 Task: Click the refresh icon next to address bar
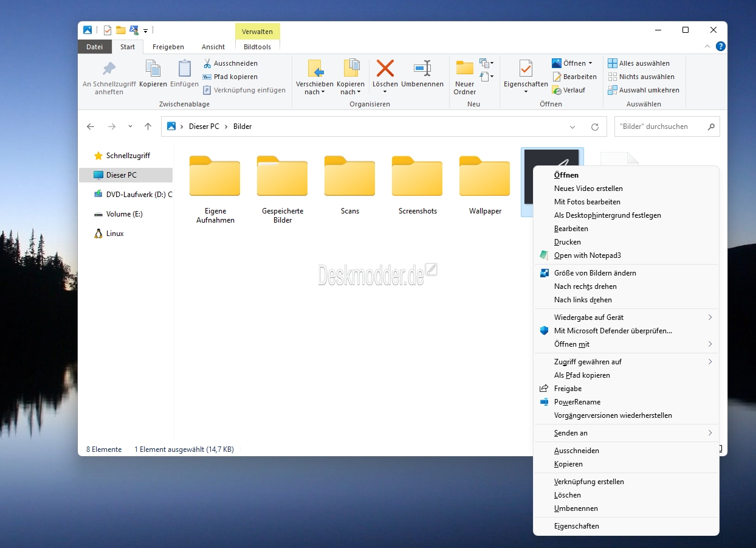pyautogui.click(x=595, y=127)
